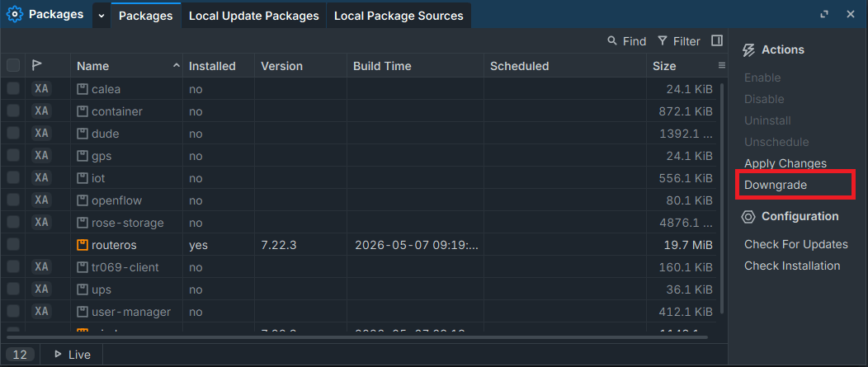Check the box for the ups row
The image size is (868, 367).
[13, 289]
